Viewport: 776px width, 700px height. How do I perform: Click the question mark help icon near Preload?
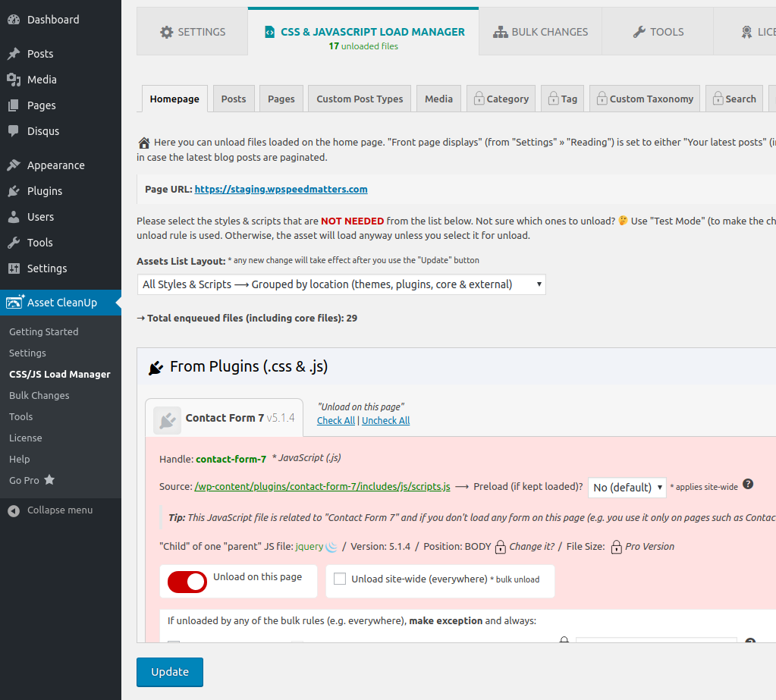tap(748, 483)
